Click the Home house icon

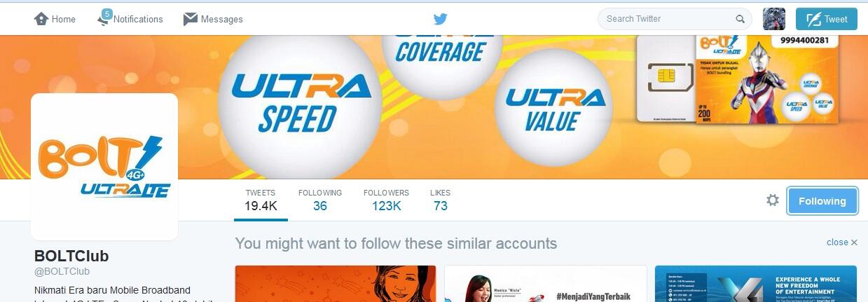point(41,19)
